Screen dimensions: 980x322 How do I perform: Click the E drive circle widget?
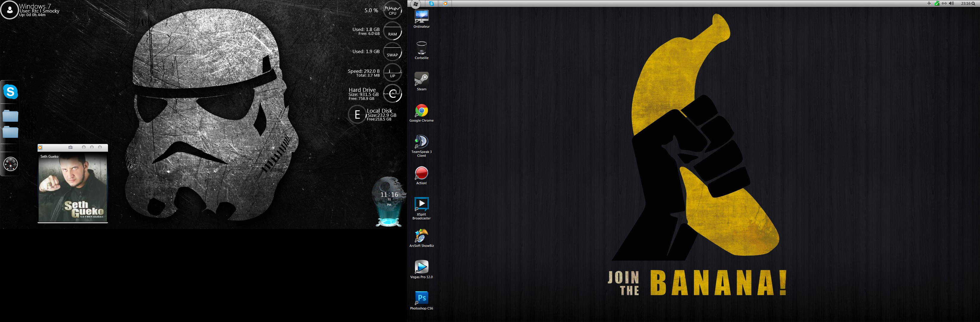point(357,114)
